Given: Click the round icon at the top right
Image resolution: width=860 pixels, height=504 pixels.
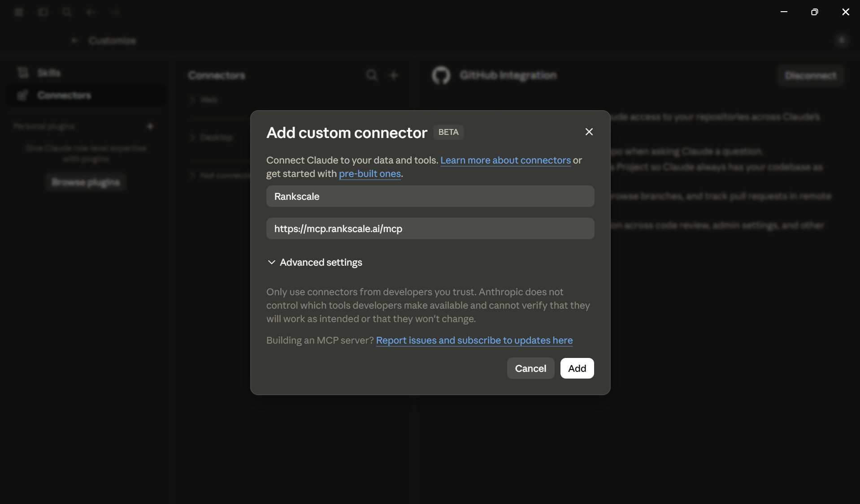Looking at the screenshot, I should (x=842, y=40).
